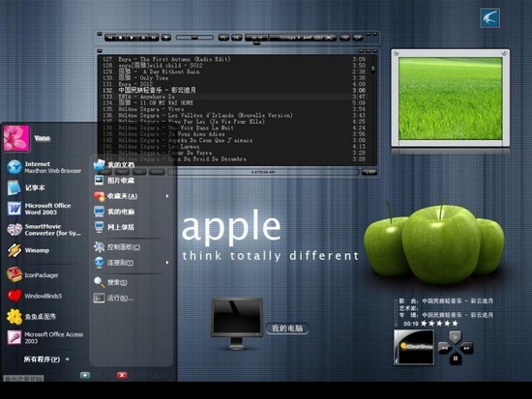Click the red shutdown X button

[x=122, y=375]
